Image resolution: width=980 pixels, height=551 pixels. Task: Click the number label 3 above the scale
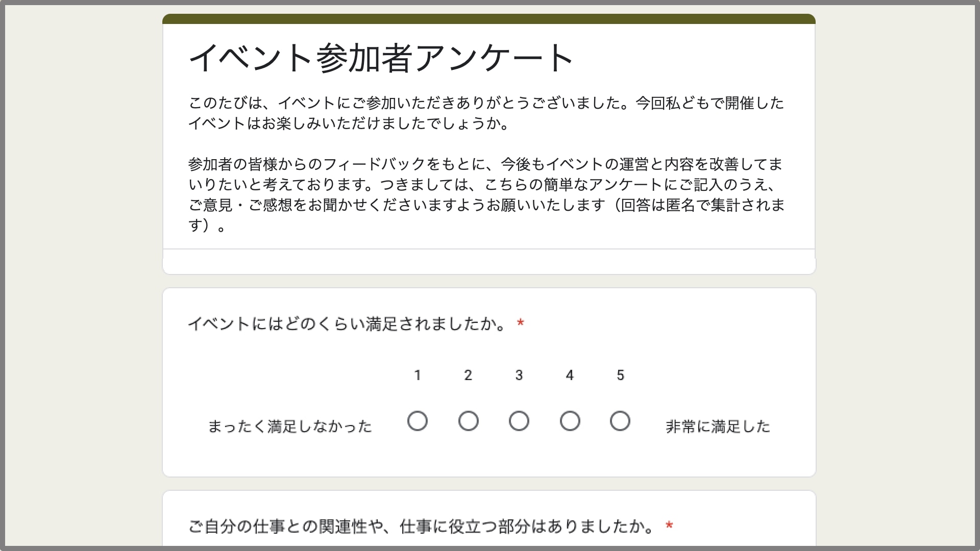519,375
